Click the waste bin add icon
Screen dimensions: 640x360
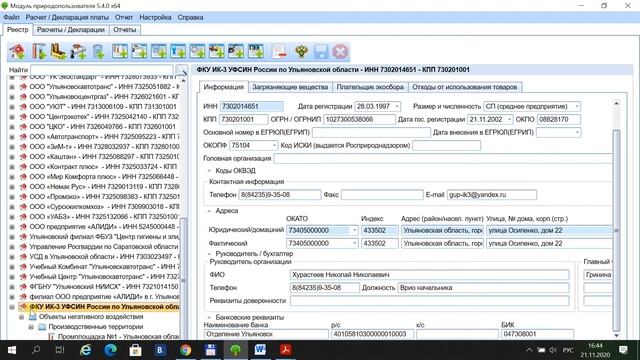[x=98, y=51]
